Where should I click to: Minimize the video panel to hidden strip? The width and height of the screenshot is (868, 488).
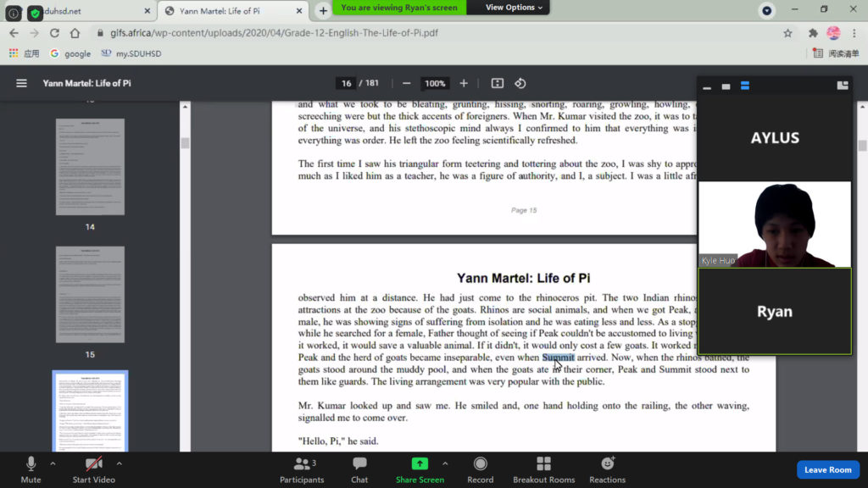pyautogui.click(x=707, y=86)
